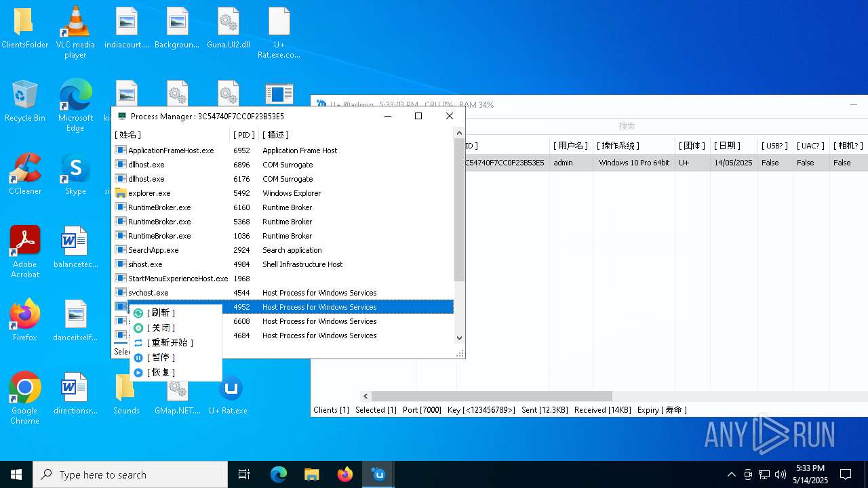This screenshot has height=488, width=868.
Task: Click the search [搜索] field in U+ window
Action: pyautogui.click(x=627, y=126)
